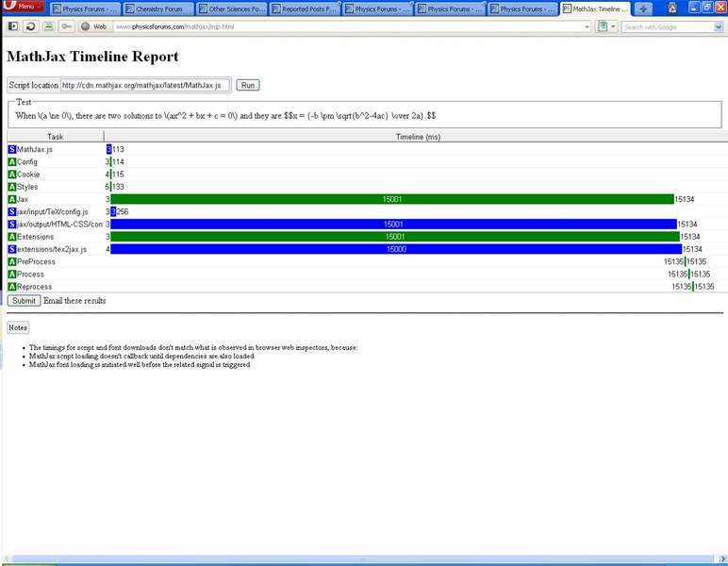Expand the Google search field dropdown arrow

(720, 27)
